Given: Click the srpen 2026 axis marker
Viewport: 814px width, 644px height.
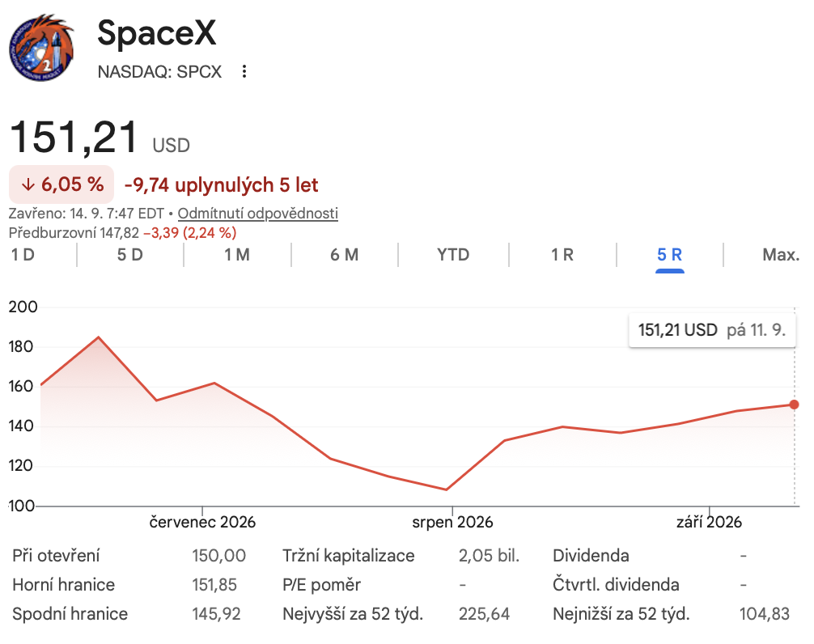Looking at the screenshot, I should click(452, 522).
